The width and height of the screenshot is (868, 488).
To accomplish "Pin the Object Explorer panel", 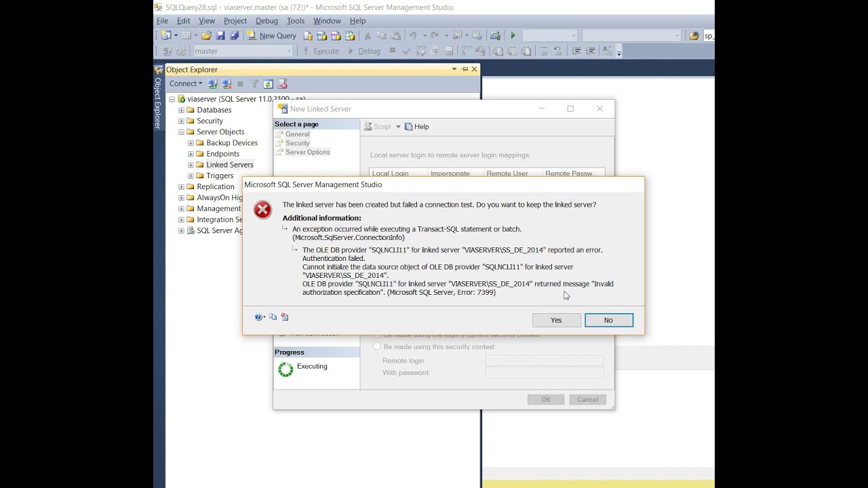I will tap(465, 69).
